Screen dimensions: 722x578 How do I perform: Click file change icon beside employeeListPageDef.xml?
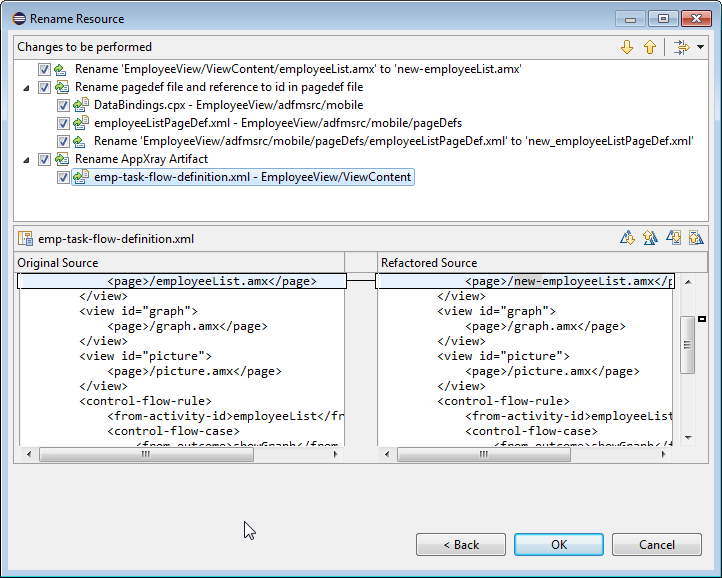[81, 123]
